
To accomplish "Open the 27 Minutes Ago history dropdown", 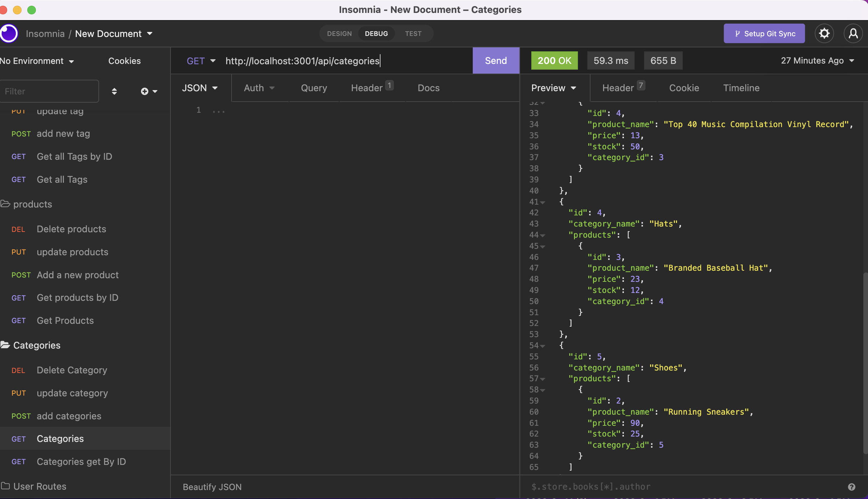I will 817,61.
